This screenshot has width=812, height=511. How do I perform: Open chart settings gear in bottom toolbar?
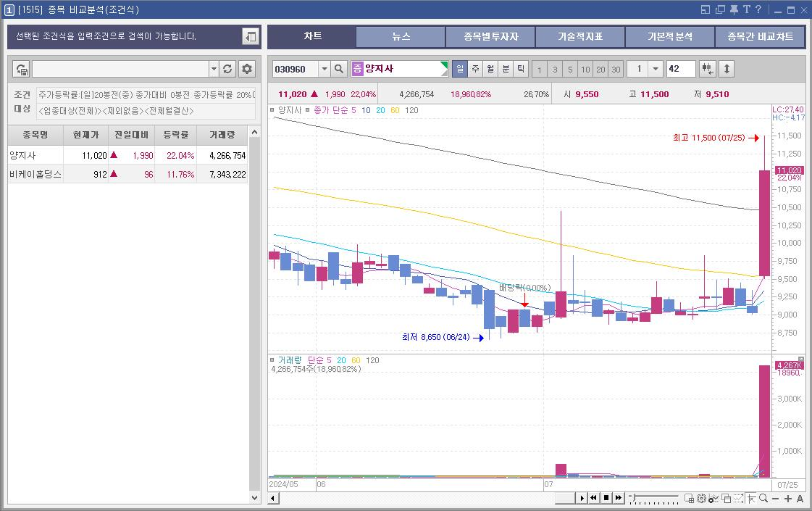point(701,498)
